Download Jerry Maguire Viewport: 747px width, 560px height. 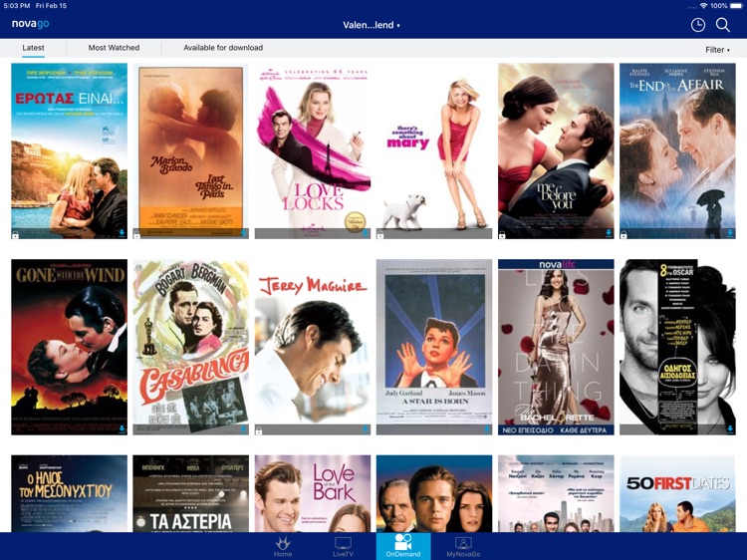(366, 429)
